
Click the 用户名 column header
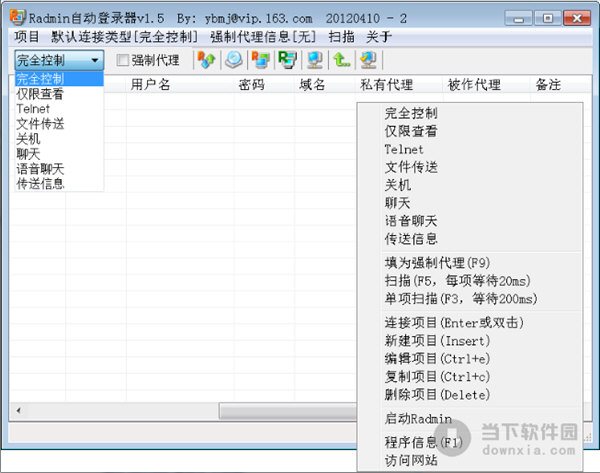pyautogui.click(x=180, y=85)
